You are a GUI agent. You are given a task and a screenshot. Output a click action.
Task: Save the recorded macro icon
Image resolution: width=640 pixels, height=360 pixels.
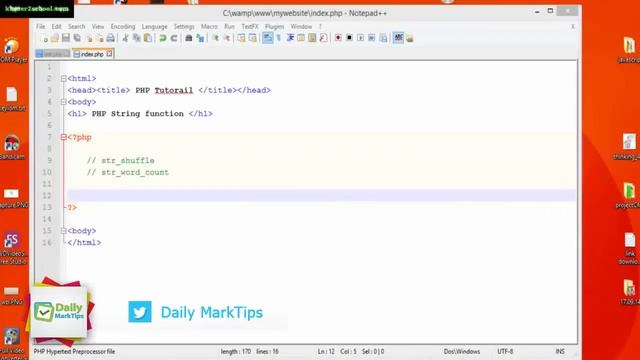pyautogui.click(x=383, y=38)
